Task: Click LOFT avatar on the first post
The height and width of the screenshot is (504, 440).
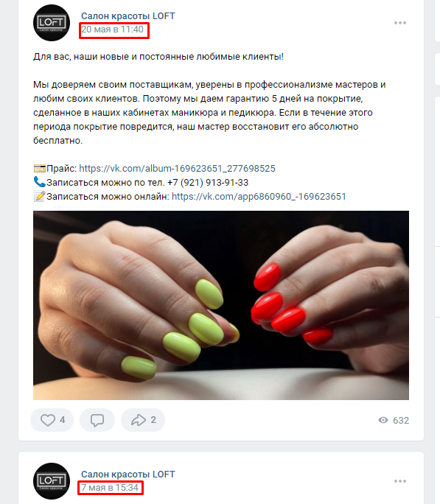Action: click(52, 23)
